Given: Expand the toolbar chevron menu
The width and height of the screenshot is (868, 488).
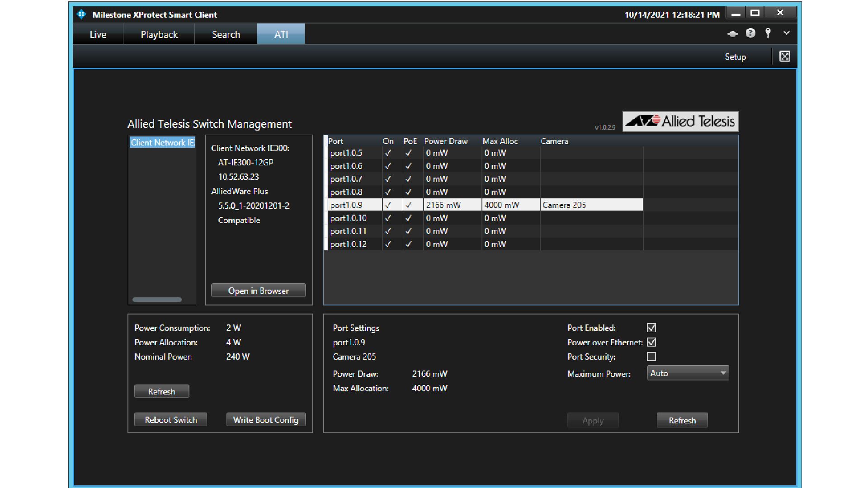Looking at the screenshot, I should (x=787, y=33).
